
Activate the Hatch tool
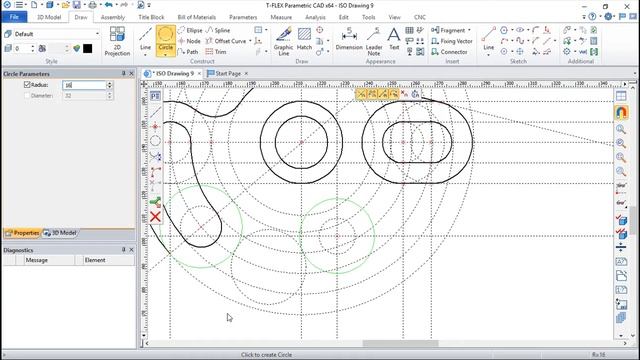pyautogui.click(x=304, y=39)
